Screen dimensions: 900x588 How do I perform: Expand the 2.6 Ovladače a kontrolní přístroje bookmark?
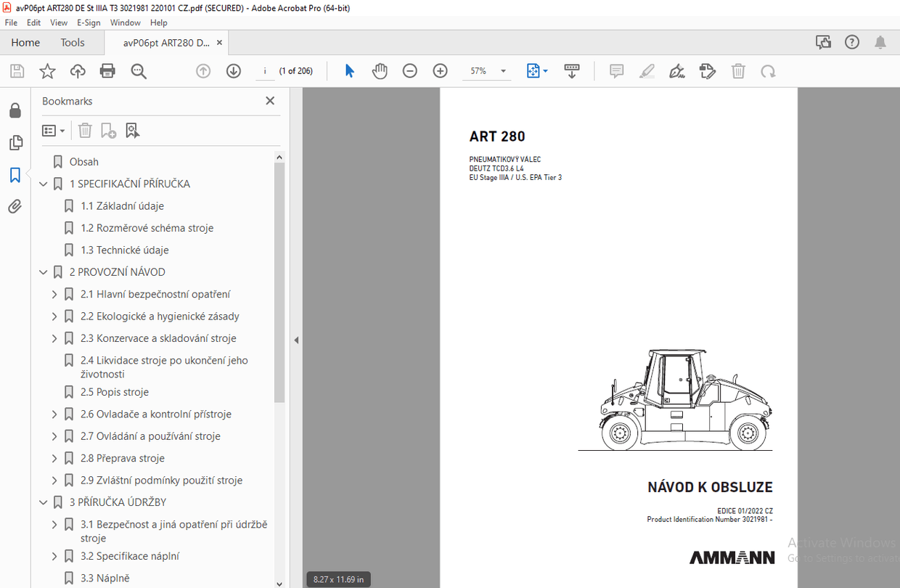click(x=53, y=414)
